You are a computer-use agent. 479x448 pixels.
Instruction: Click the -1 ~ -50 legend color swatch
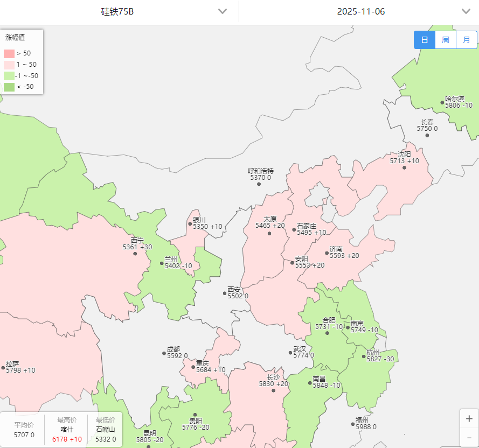[x=9, y=76]
